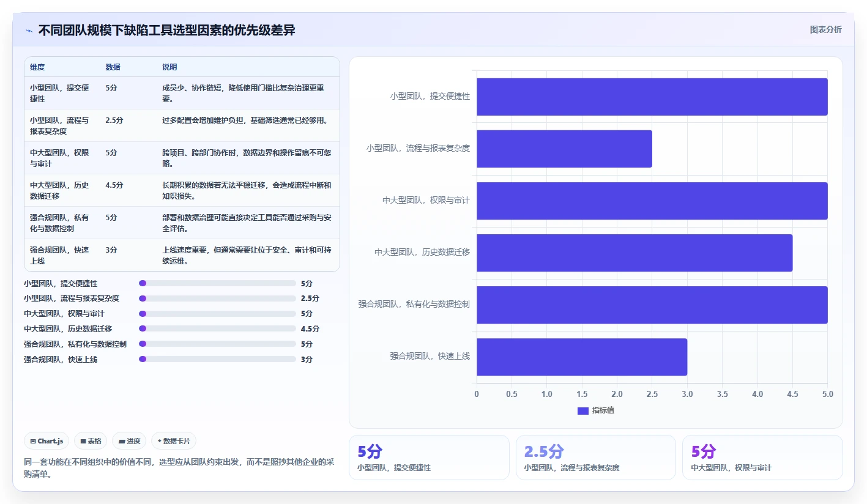Click description starting 跨项目、跨部门协作时
This screenshot has width=867, height=504.
247,158
